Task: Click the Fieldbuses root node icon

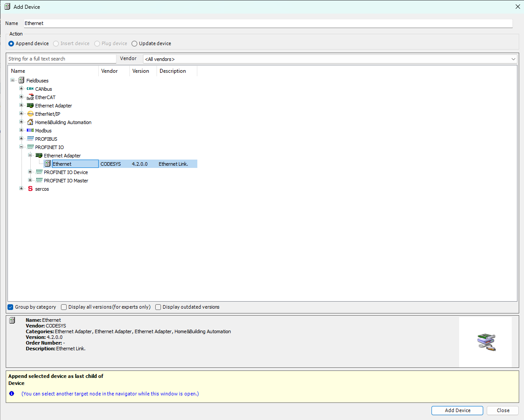Action: click(x=21, y=80)
